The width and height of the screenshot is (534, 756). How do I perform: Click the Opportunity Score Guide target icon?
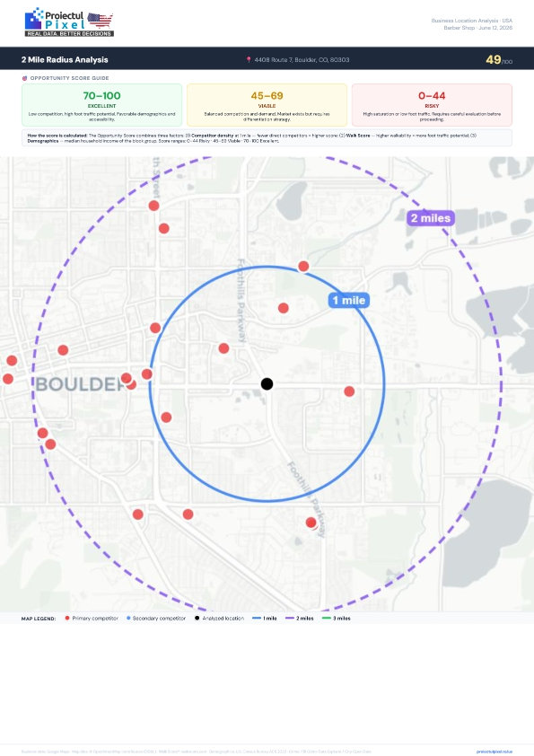point(24,78)
